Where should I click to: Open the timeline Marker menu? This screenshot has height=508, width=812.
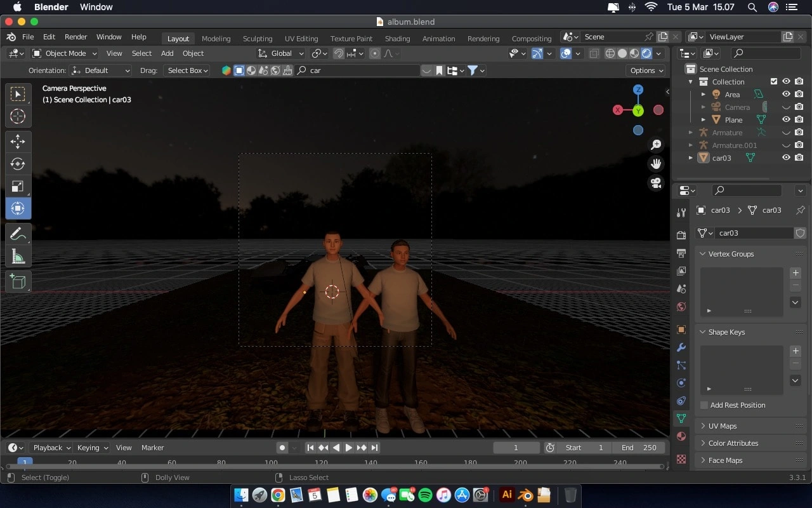(x=153, y=448)
